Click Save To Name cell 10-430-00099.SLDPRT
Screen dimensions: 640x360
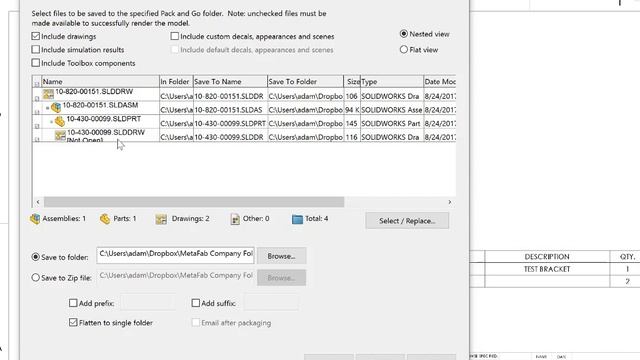230,123
